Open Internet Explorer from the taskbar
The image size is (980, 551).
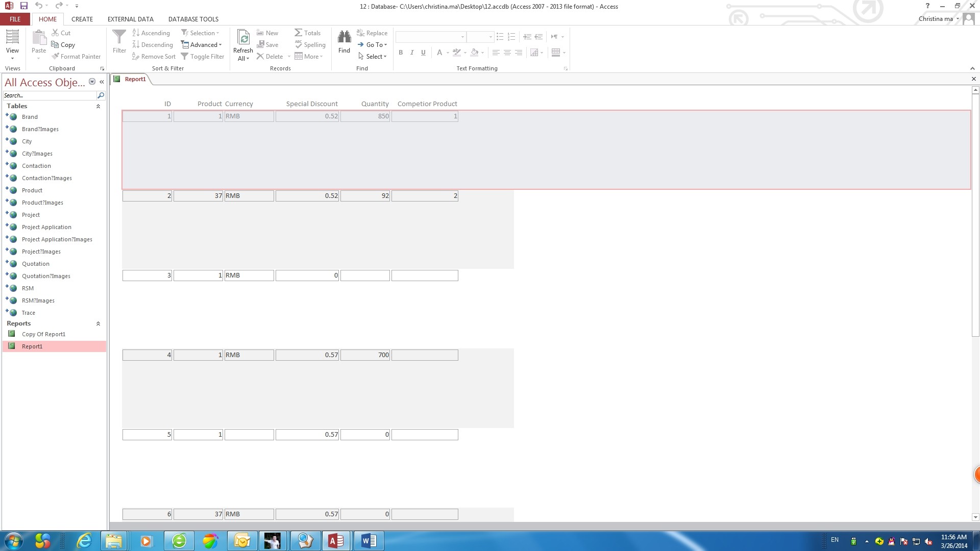click(x=84, y=541)
